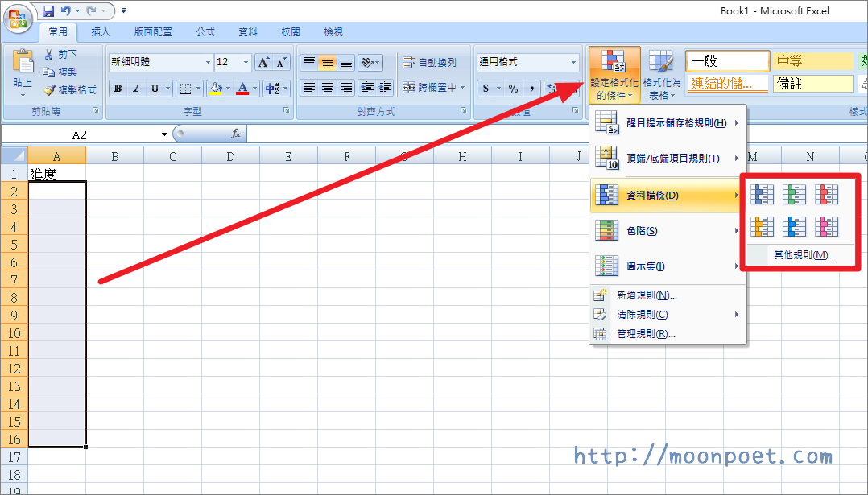Click the Format as Table (格式化為表格) icon

pyautogui.click(x=662, y=76)
